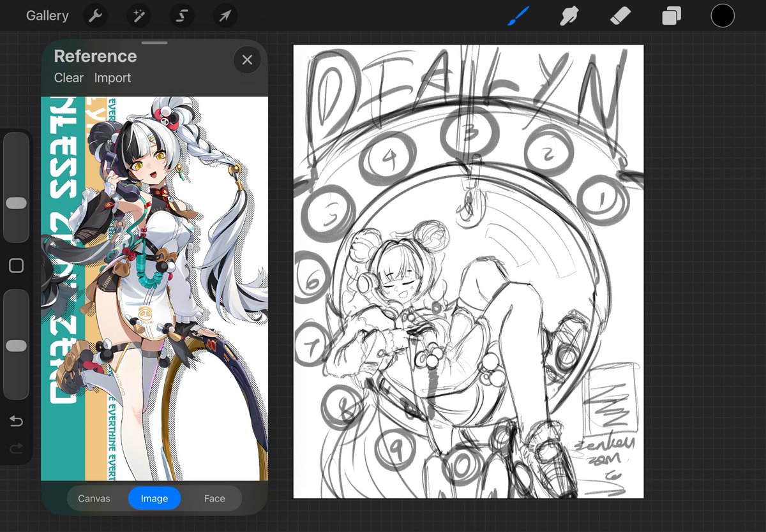This screenshot has width=766, height=532.
Task: Click the brush opacity slider handle
Action: click(x=16, y=346)
